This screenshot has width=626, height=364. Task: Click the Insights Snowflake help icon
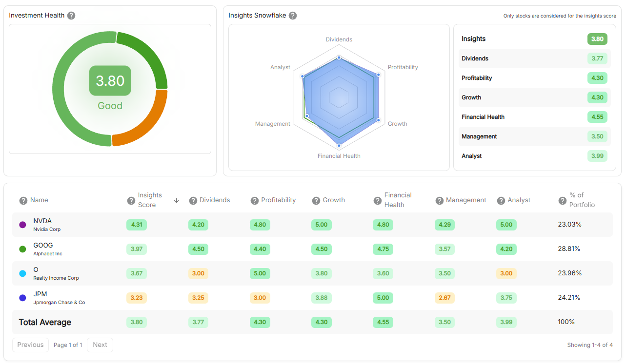click(x=293, y=16)
